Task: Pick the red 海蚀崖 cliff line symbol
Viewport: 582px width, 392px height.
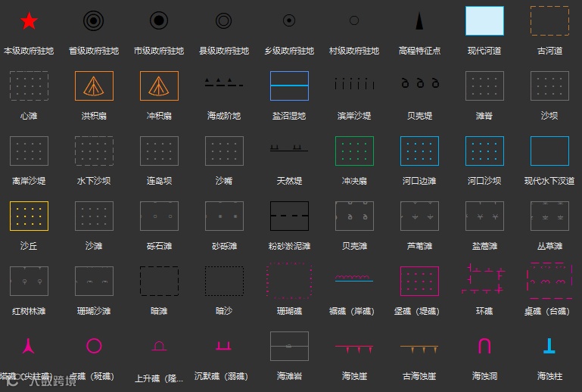Action: pos(354,349)
